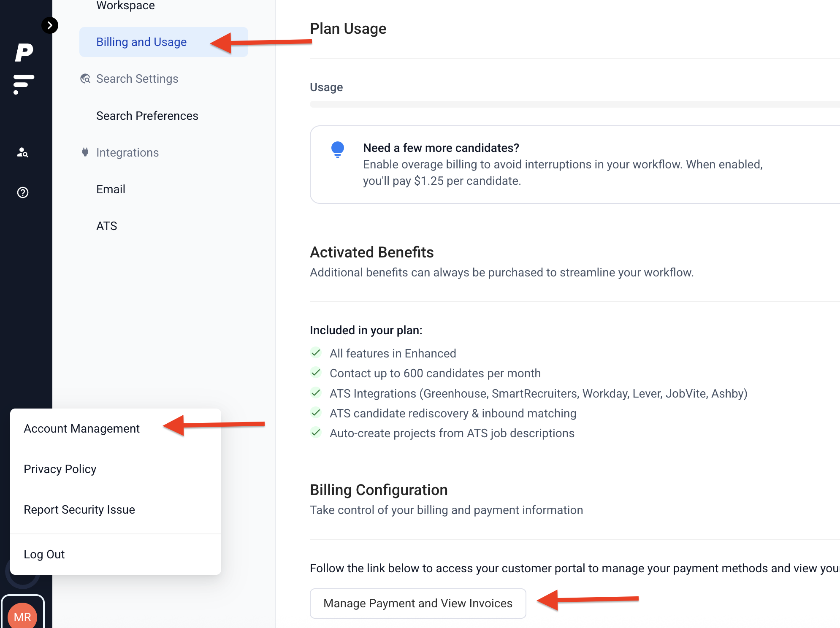Open the candidate search icon
The image size is (840, 628).
[x=23, y=152]
